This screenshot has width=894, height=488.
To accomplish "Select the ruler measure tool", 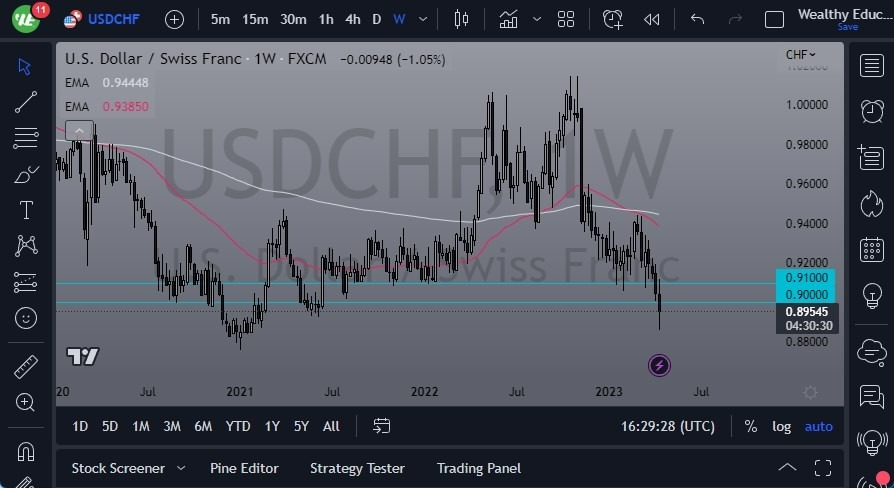I will (26, 367).
